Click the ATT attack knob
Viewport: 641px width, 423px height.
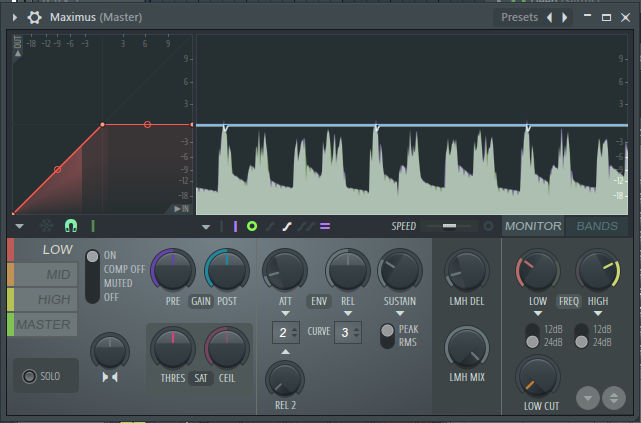click(285, 270)
